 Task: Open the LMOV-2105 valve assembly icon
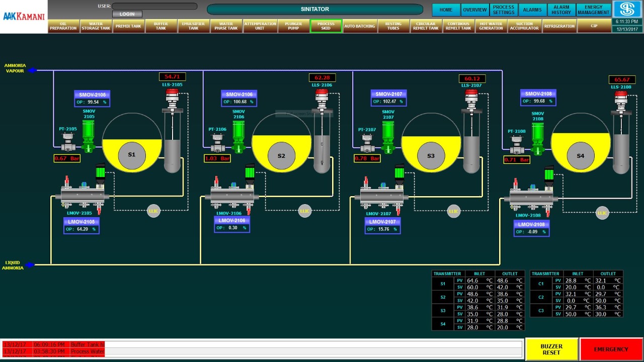click(82, 195)
